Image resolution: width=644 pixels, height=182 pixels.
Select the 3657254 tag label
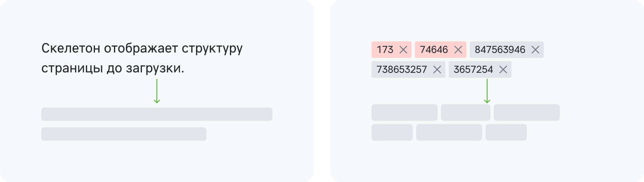(473, 69)
